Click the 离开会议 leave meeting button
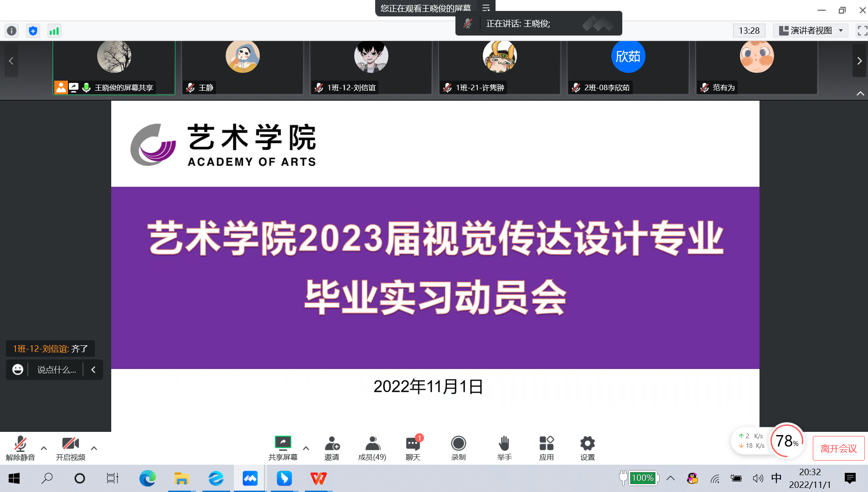 pyautogui.click(x=838, y=449)
